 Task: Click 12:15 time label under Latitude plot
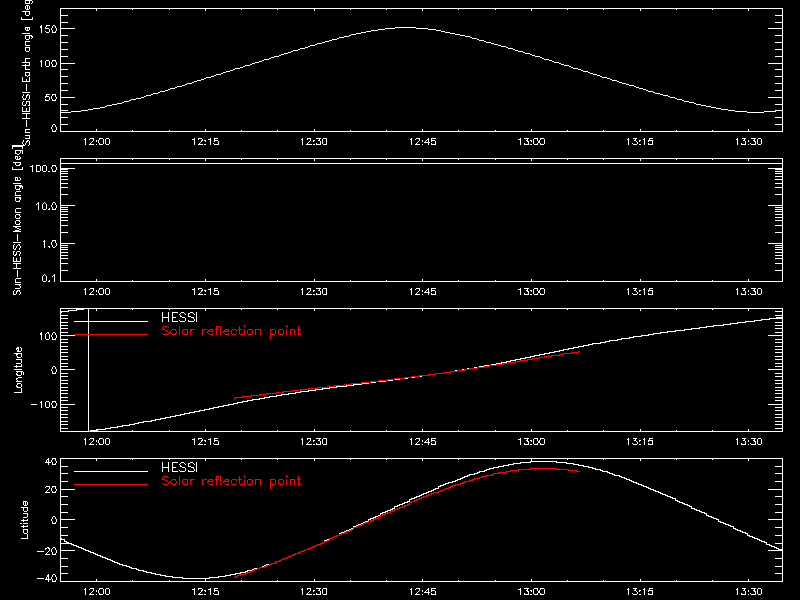[x=205, y=592]
